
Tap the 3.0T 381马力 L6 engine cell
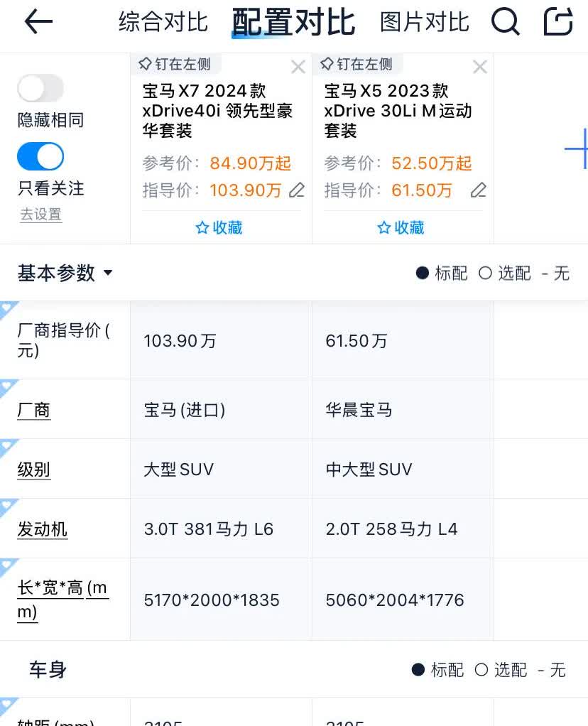coord(222,529)
